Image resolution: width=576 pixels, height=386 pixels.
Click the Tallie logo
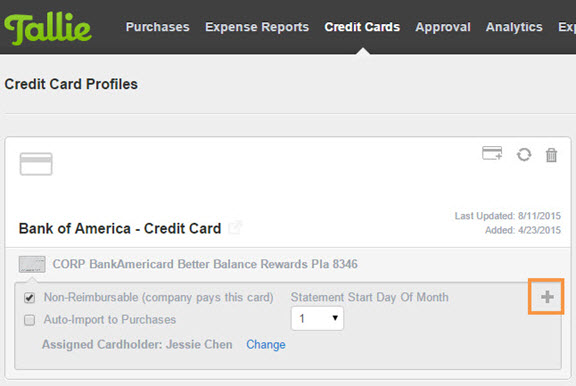coord(48,28)
